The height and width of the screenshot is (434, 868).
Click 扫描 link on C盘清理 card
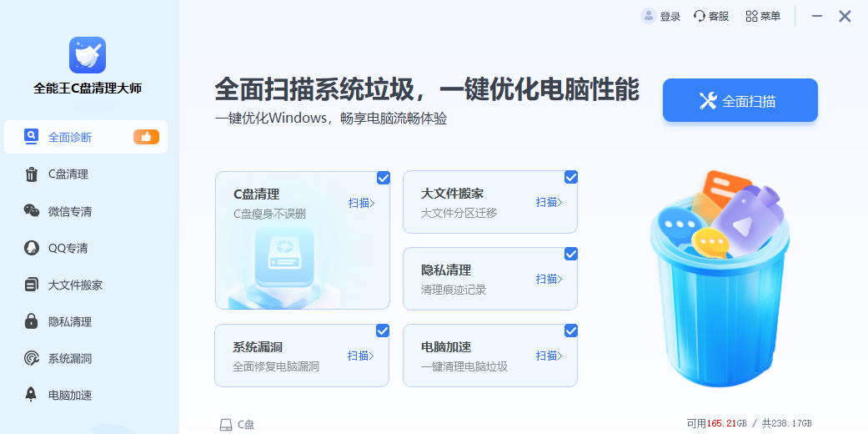(361, 203)
